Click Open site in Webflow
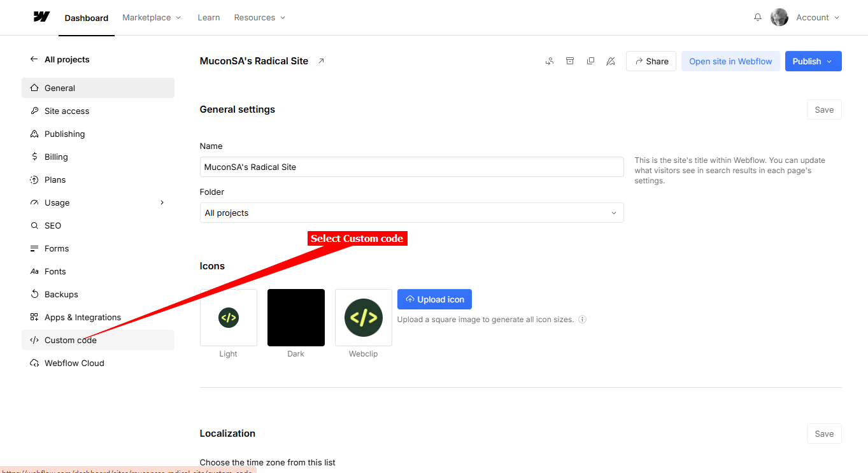The height and width of the screenshot is (473, 868). tap(730, 61)
